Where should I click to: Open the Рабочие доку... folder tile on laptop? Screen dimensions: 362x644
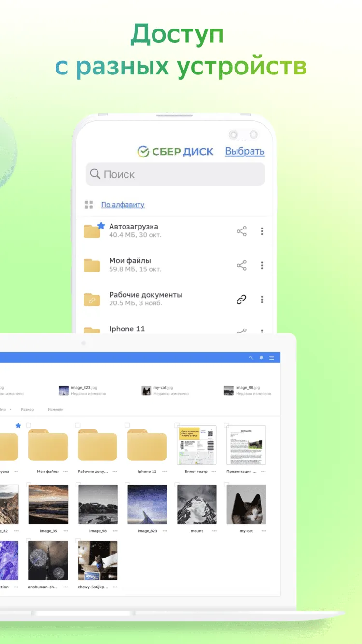97,444
